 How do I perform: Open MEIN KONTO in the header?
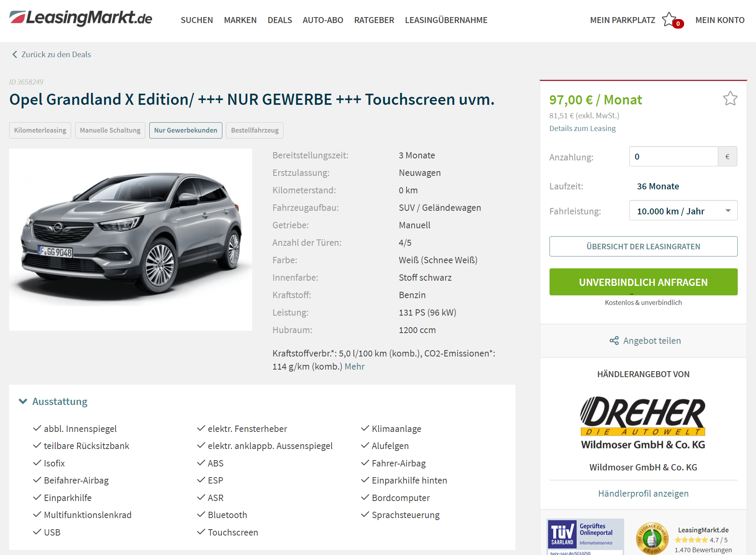(720, 20)
